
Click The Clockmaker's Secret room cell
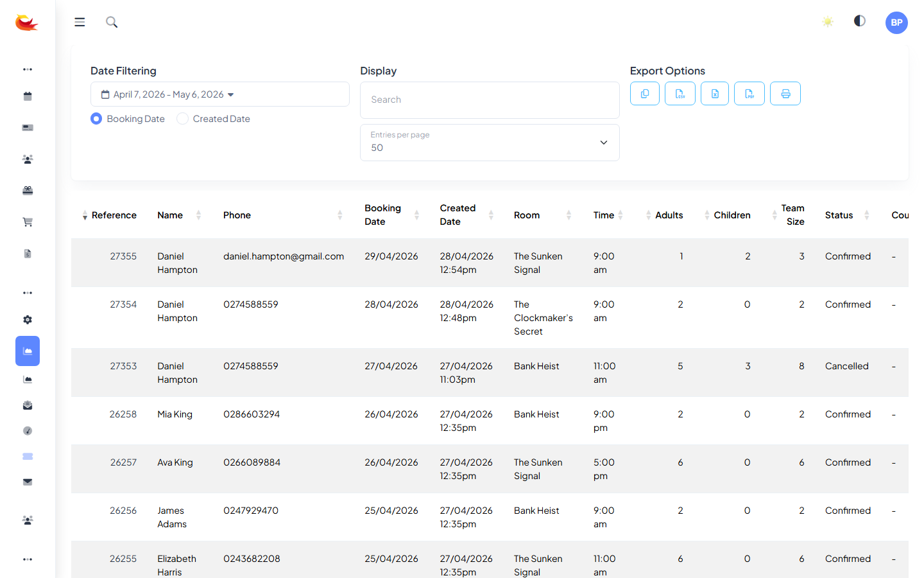543,318
